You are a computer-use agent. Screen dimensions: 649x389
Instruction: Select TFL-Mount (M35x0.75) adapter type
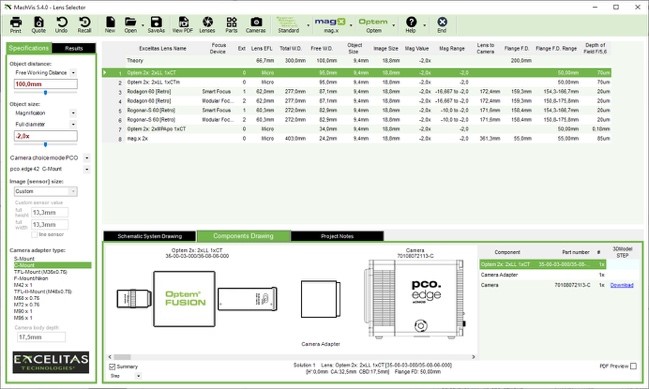click(x=41, y=272)
